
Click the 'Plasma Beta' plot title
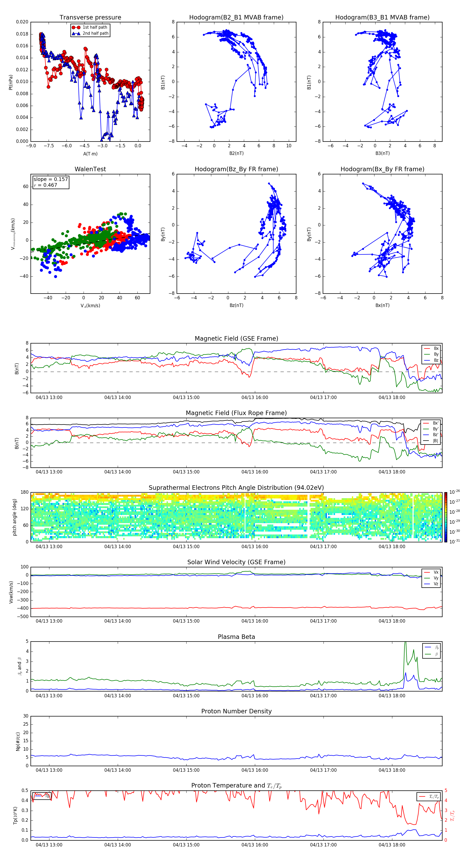(236, 637)
